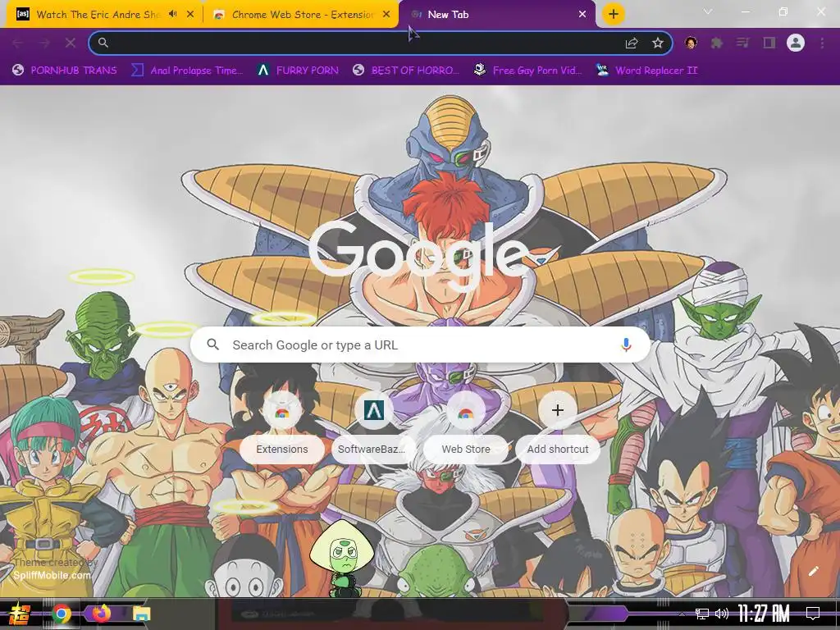This screenshot has width=840, height=630.
Task: Toggle the side panel
Action: pos(769,43)
